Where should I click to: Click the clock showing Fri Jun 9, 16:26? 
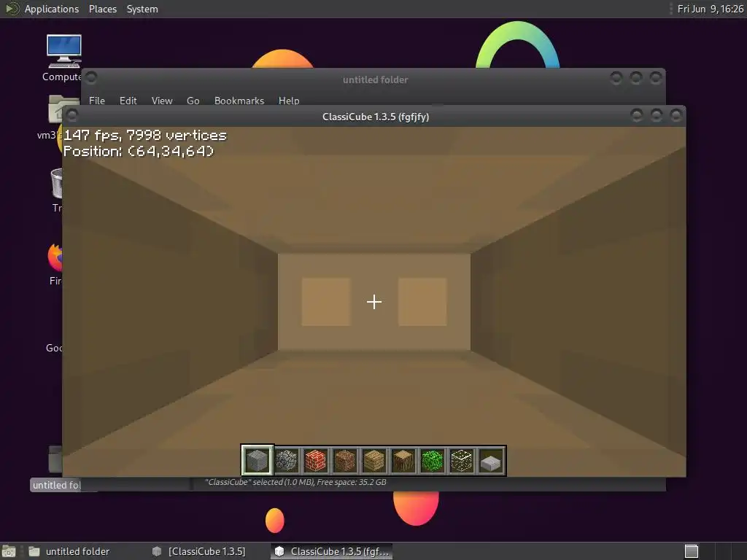pos(710,9)
